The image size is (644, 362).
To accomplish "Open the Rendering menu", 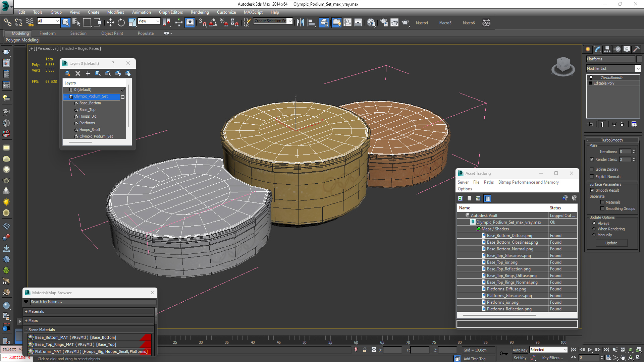I will click(x=200, y=12).
